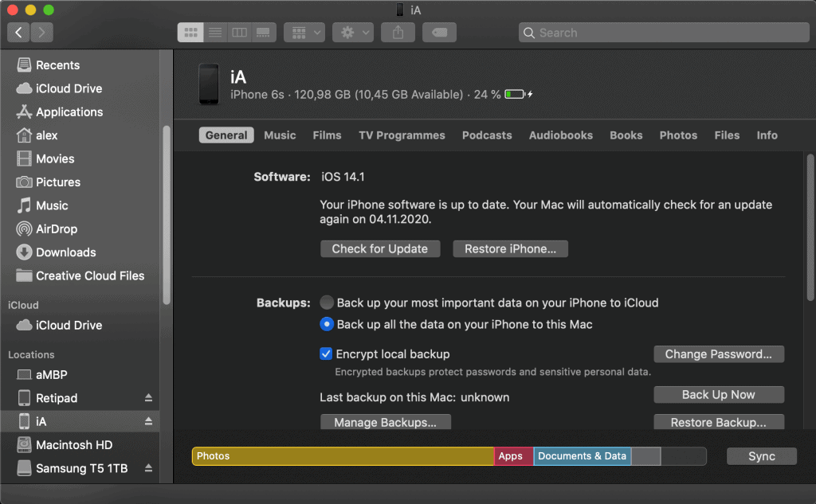
Task: Switch to the Info tab
Action: pyautogui.click(x=767, y=135)
